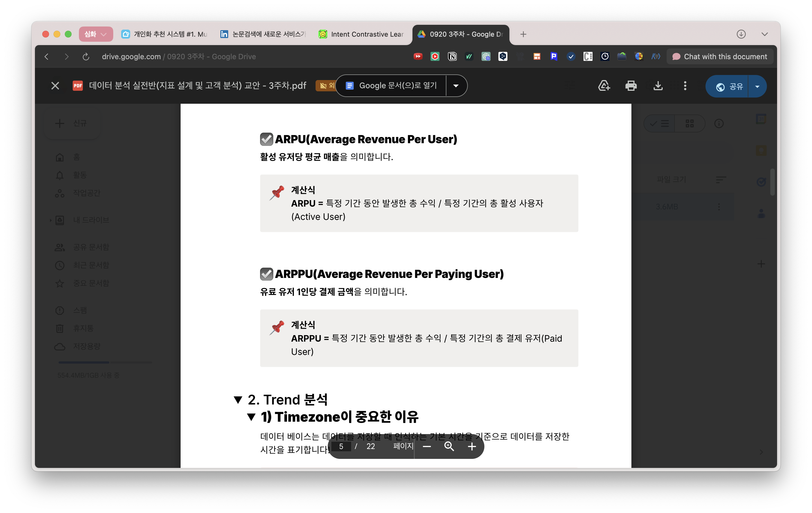Viewport: 812px width, 513px height.
Task: Expand the 공유 button dropdown arrow
Action: 757,86
